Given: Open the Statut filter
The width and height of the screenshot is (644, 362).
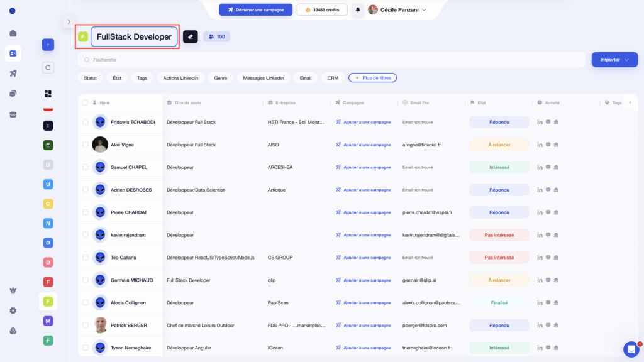Looking at the screenshot, I should point(91,78).
